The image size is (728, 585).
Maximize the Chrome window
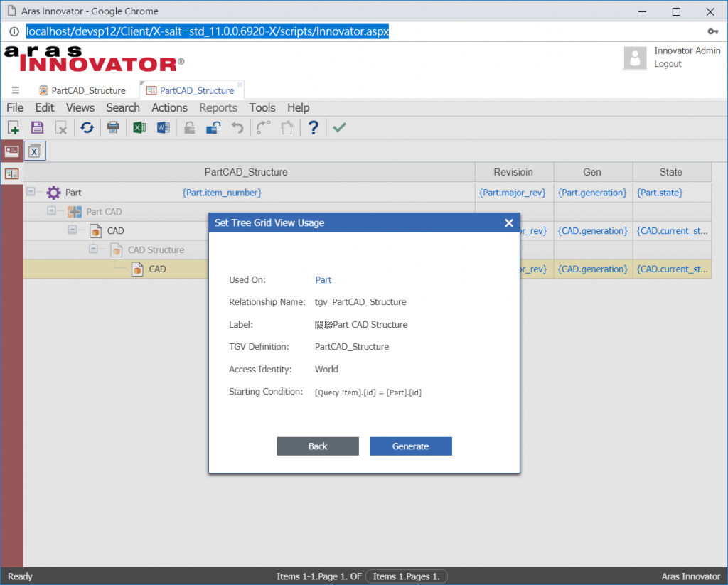point(677,11)
